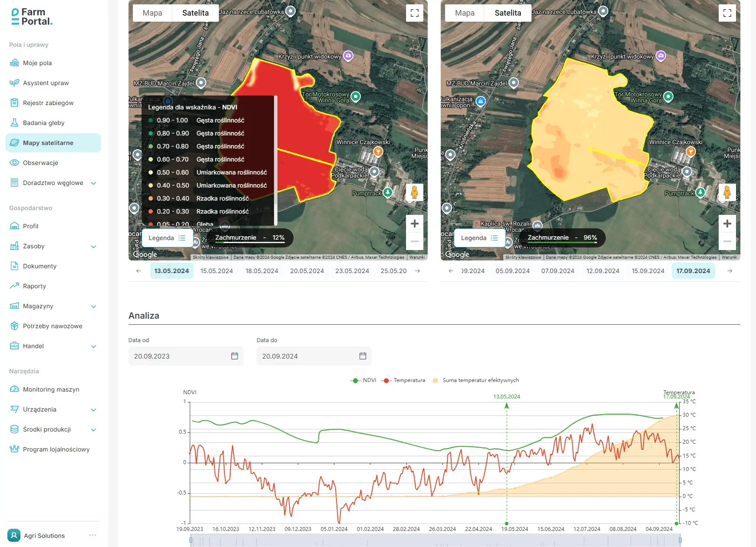756x547 pixels.
Task: Switch left map to Mapa view
Action: pos(152,13)
